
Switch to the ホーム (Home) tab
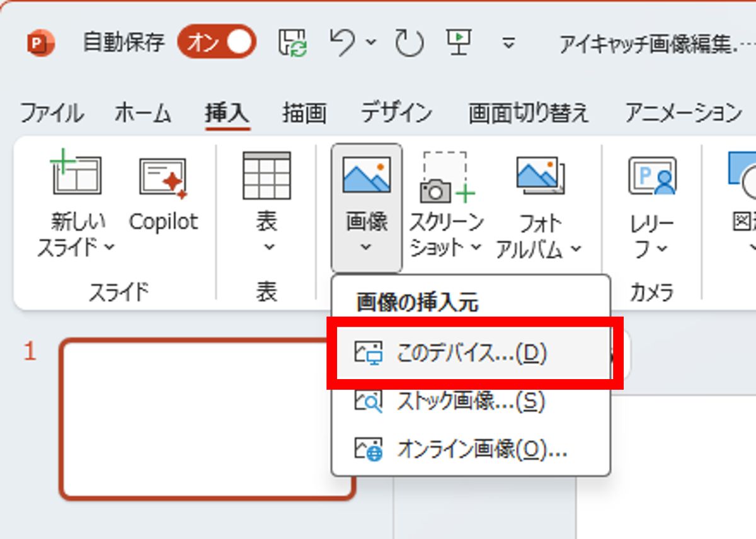[x=143, y=113]
